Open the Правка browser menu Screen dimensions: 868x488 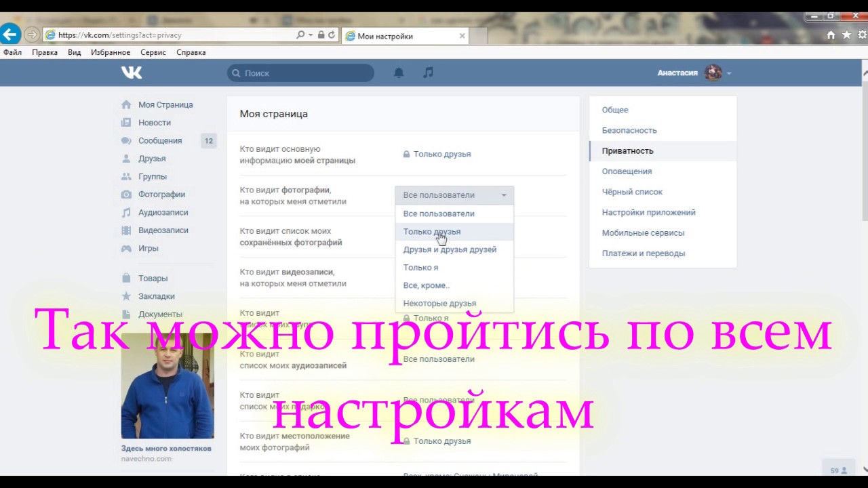click(45, 52)
